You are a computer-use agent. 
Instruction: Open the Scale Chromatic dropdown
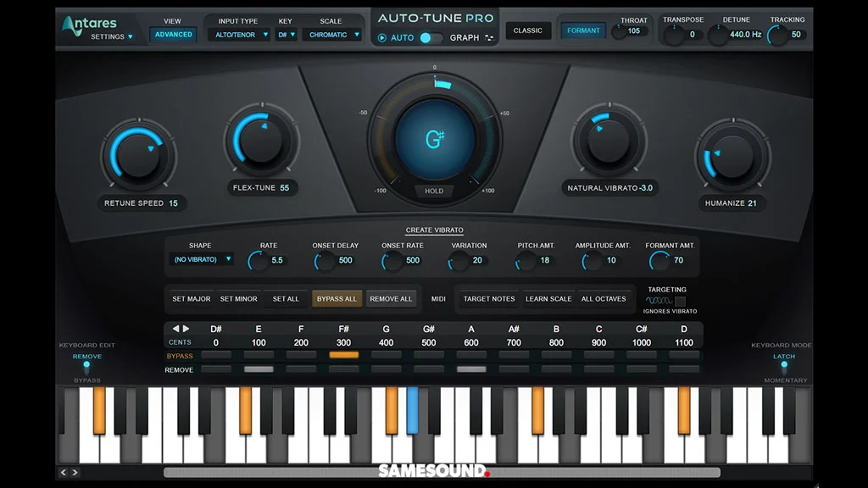pyautogui.click(x=332, y=34)
